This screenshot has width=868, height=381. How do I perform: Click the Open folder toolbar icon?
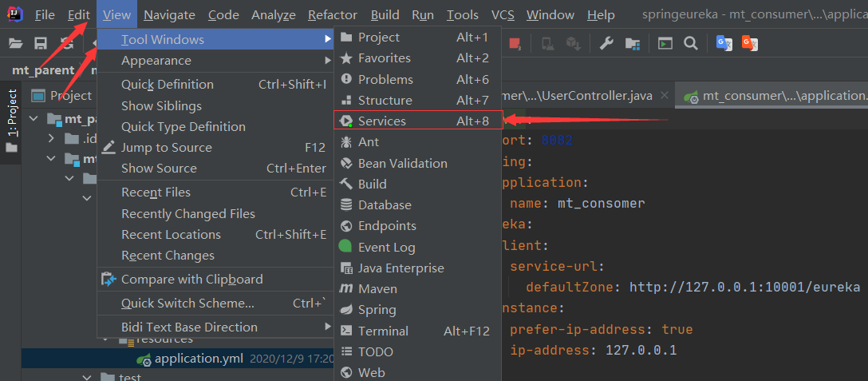click(x=15, y=43)
